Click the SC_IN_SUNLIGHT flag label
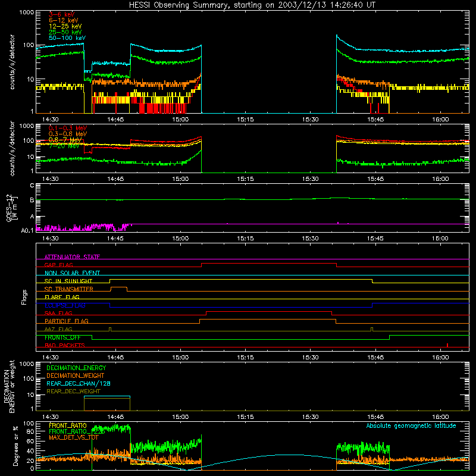This screenshot has width=476, height=476. click(68, 281)
